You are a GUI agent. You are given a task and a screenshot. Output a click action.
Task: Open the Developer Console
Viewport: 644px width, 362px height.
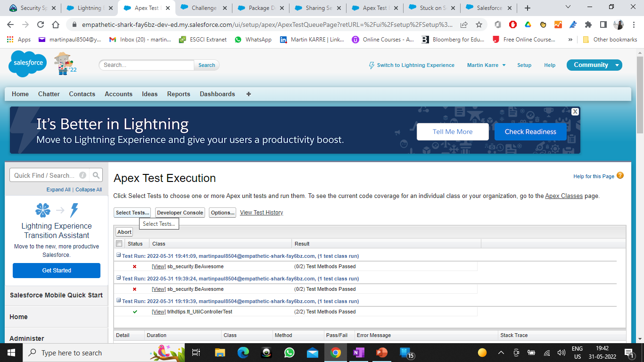[x=180, y=213]
